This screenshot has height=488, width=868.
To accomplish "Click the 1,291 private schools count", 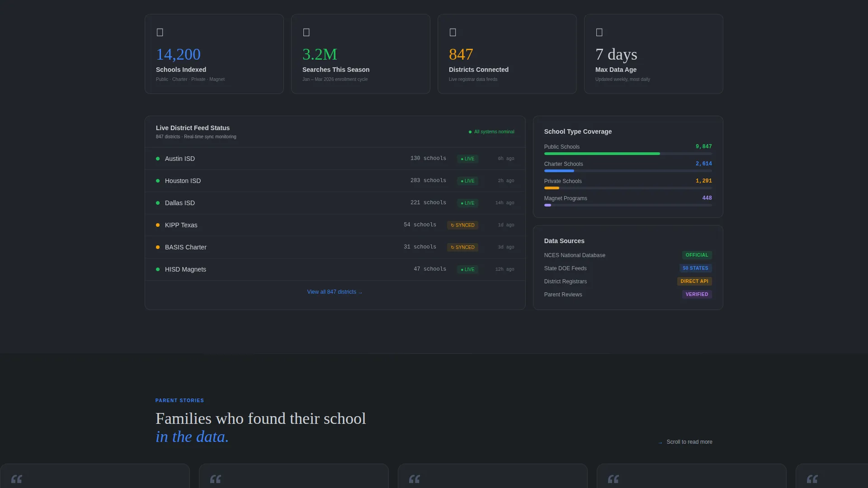I will (703, 181).
